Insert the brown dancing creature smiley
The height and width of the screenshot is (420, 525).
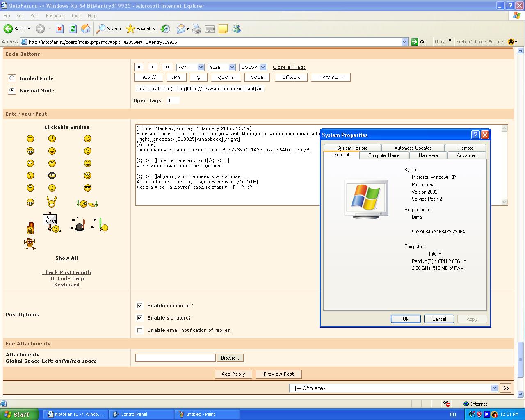(30, 244)
